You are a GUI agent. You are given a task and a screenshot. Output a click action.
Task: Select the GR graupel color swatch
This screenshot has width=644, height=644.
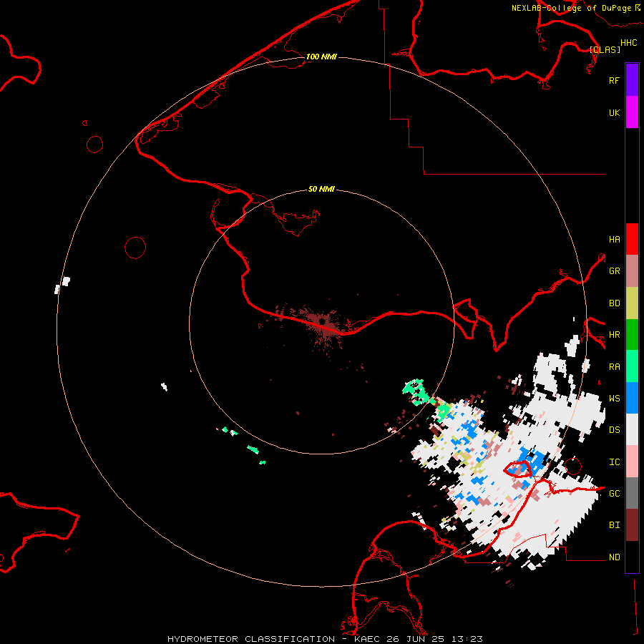(x=632, y=271)
